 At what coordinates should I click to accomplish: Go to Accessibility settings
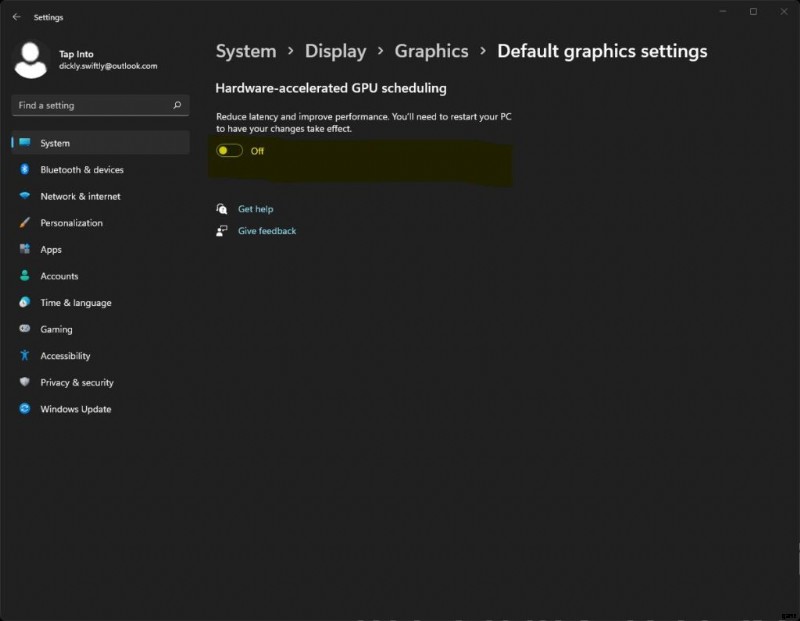click(x=101, y=355)
